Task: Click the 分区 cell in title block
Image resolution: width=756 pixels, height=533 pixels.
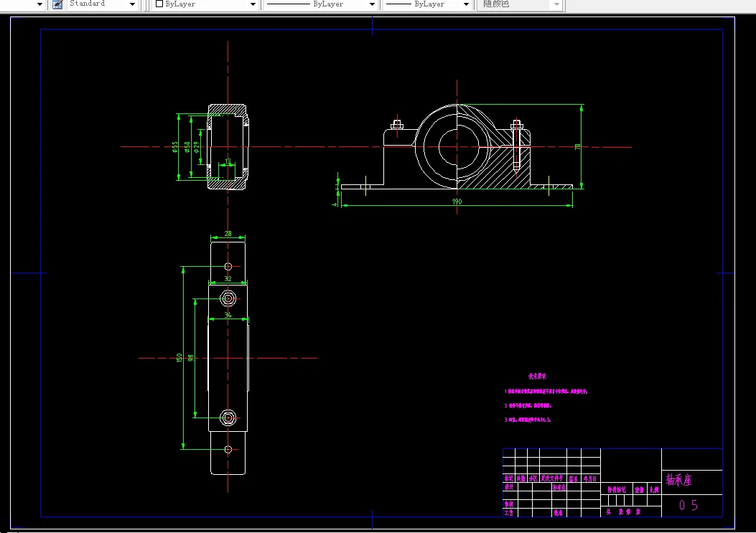Action: point(533,478)
